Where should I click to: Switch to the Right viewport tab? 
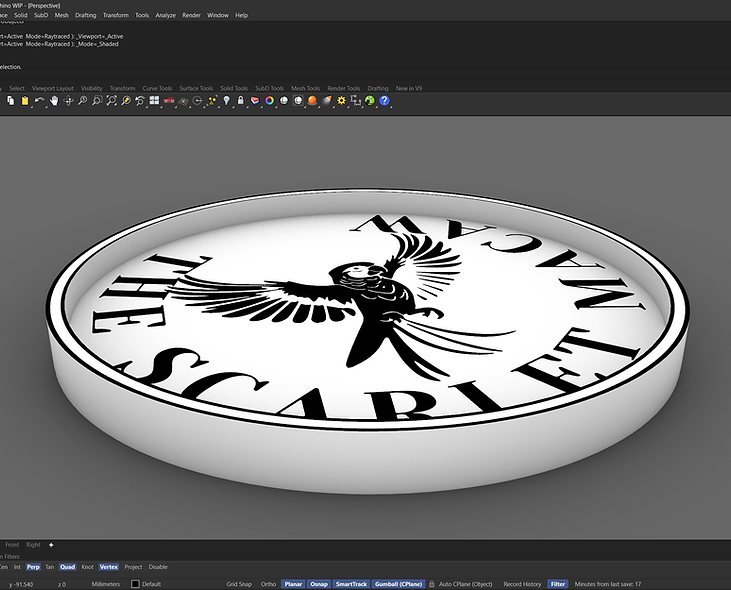click(33, 545)
